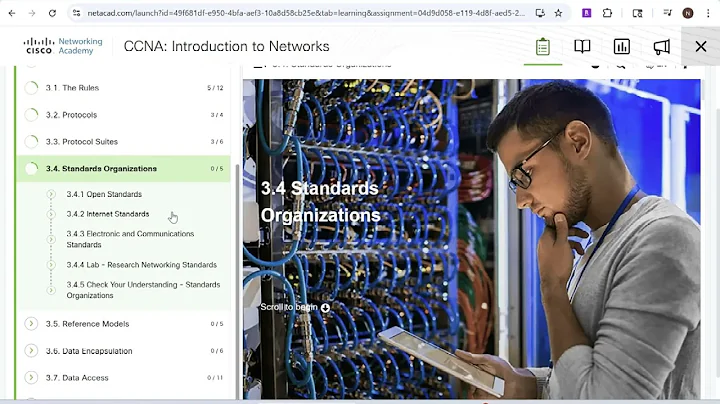Open the tab search icon in toolbar
This screenshot has width=720, height=404.
click(x=637, y=13)
